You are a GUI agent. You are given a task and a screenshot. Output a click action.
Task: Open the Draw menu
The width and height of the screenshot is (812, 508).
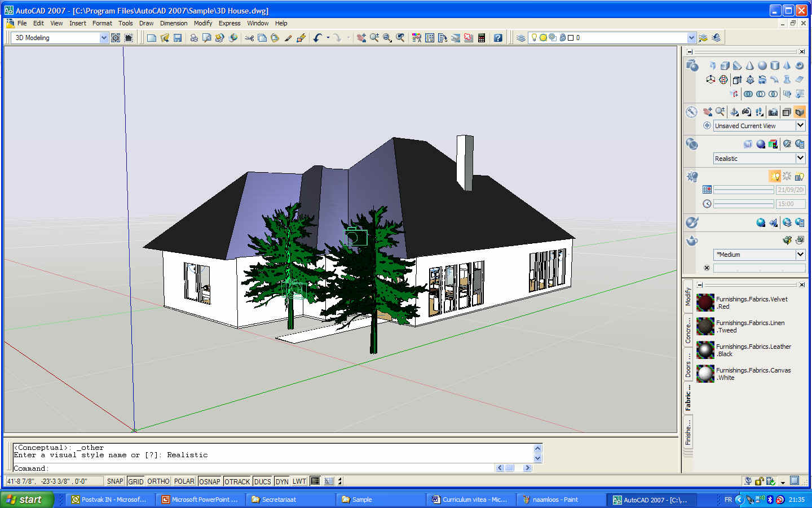(147, 23)
